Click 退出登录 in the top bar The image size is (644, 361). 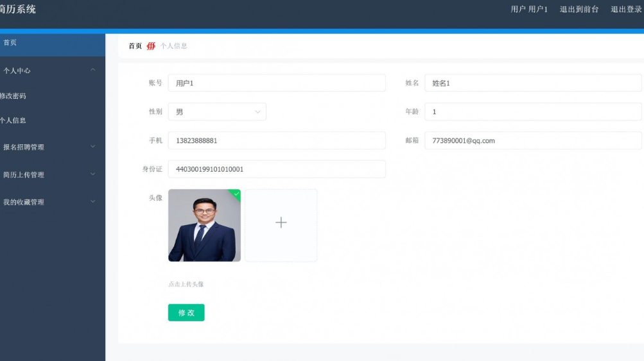point(626,10)
